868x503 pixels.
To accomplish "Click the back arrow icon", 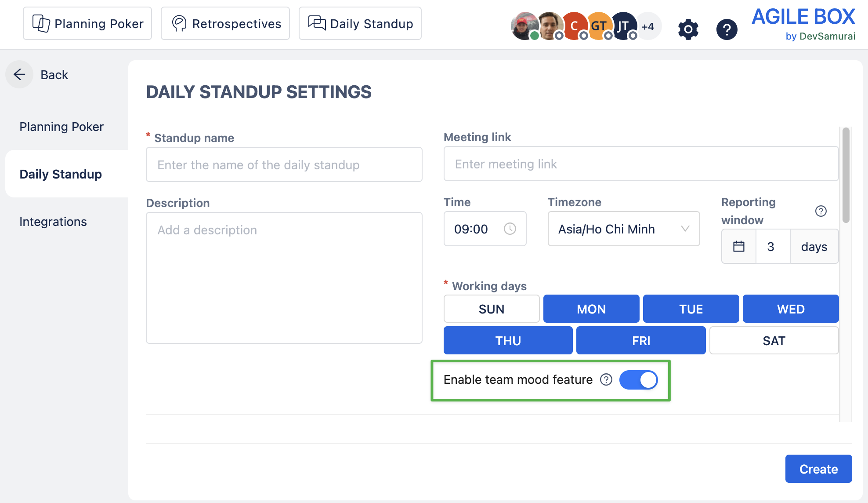I will (19, 74).
